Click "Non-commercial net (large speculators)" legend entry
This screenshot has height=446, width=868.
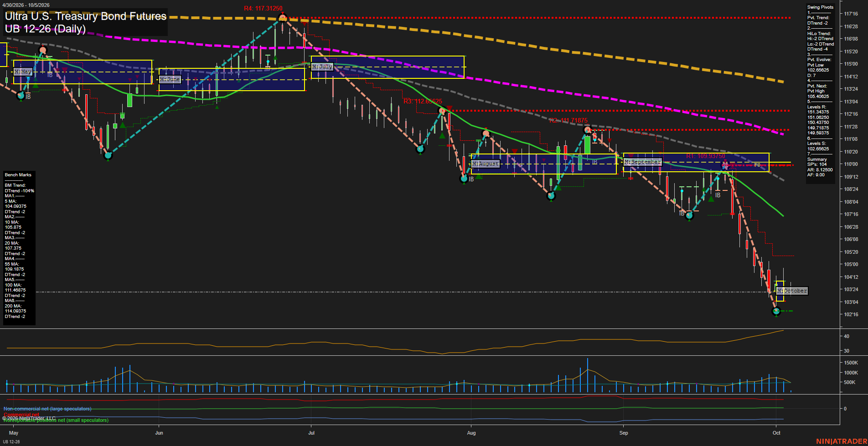47,409
